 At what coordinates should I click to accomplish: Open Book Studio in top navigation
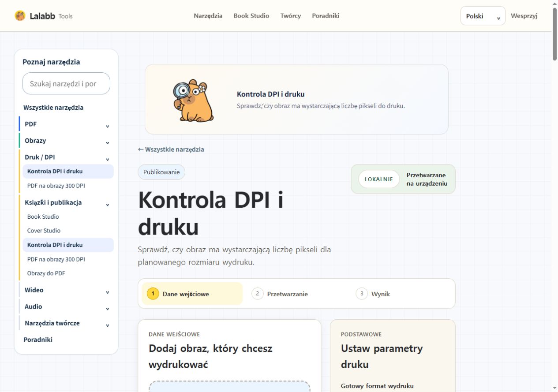point(251,16)
